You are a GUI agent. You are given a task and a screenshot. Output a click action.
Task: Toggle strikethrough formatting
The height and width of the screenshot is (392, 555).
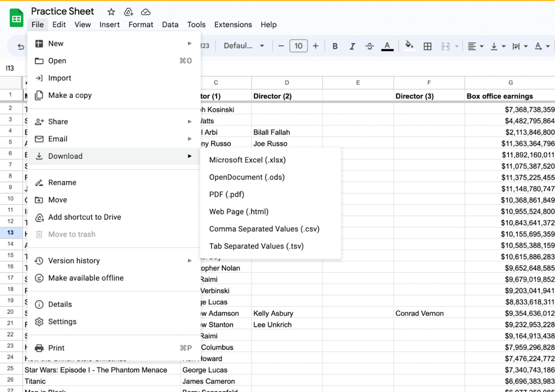pos(369,46)
